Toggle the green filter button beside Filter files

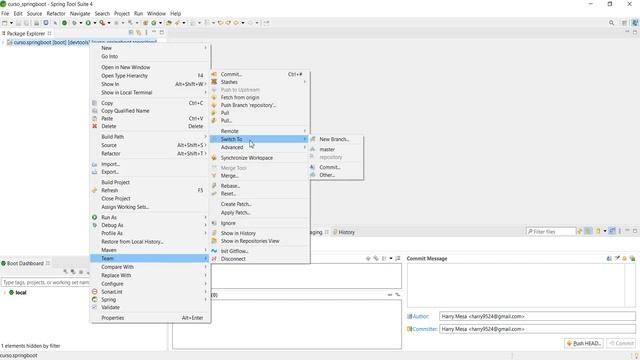pos(588,231)
